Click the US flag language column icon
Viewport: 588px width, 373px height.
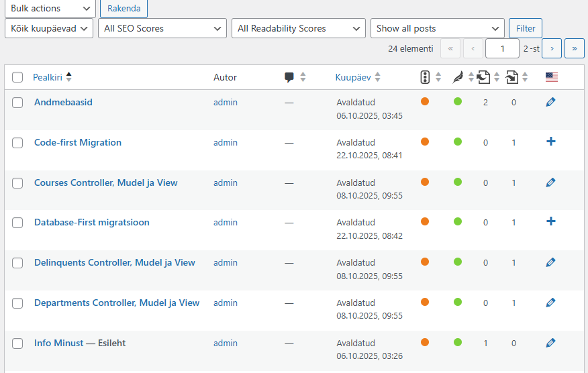pos(552,77)
